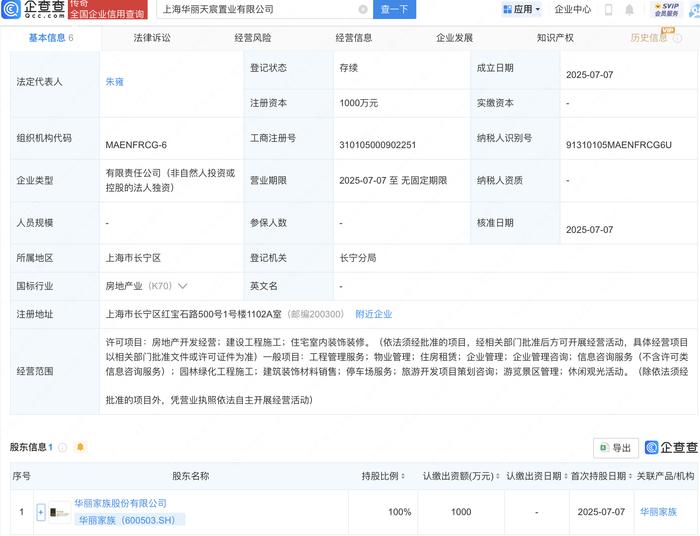Switch to 法律诉讼 tab
Image resolution: width=700 pixels, height=536 pixels.
pyautogui.click(x=152, y=38)
